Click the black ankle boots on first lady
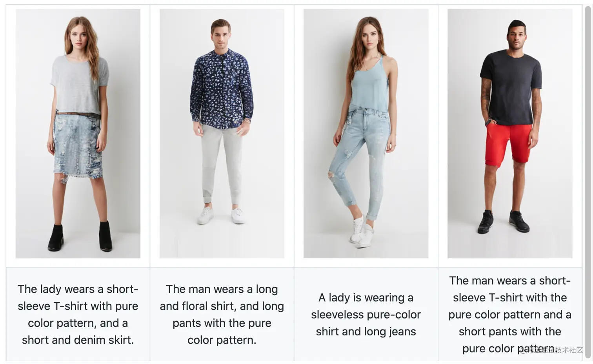 [80, 237]
